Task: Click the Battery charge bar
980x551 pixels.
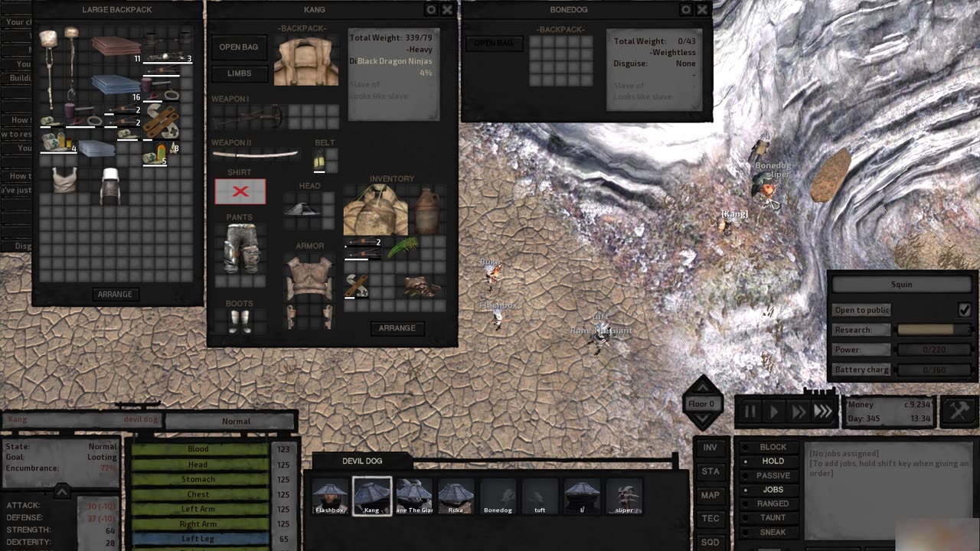Action: 933,370
